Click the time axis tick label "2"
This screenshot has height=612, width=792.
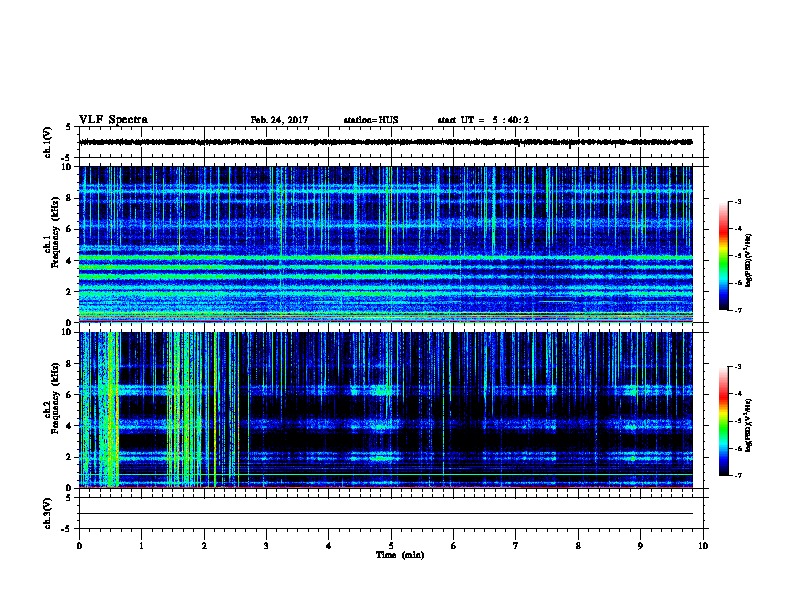(204, 546)
